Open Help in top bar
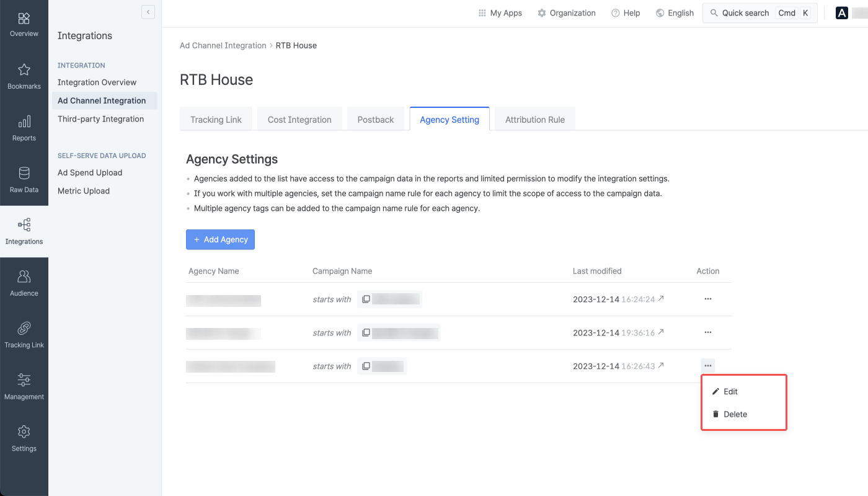The width and height of the screenshot is (868, 496). 626,13
